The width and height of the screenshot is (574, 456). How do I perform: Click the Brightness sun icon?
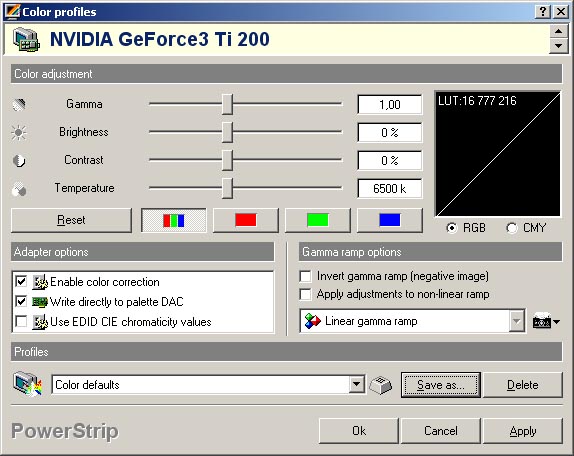coord(19,132)
